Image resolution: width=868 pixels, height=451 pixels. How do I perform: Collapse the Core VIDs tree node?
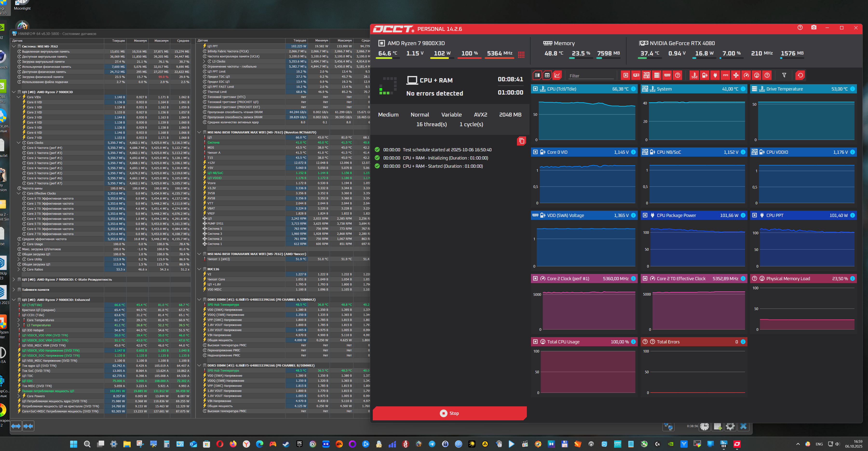[19, 97]
